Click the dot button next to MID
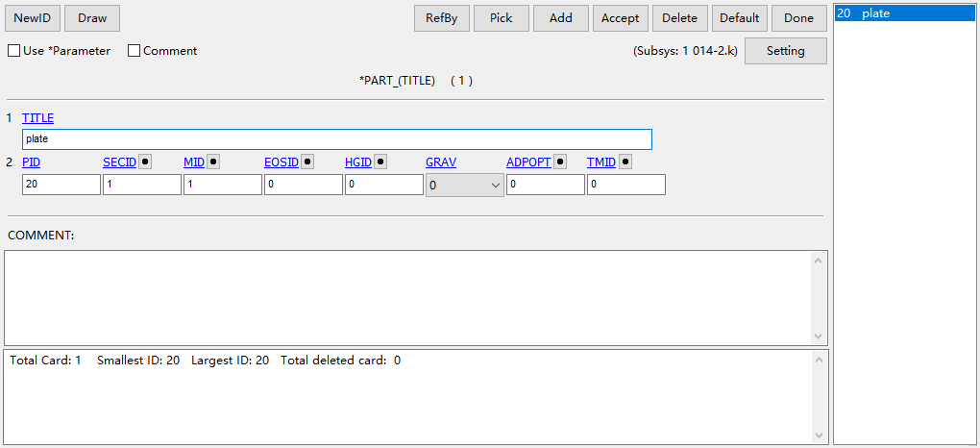The width and height of the screenshot is (980, 448). pos(213,162)
